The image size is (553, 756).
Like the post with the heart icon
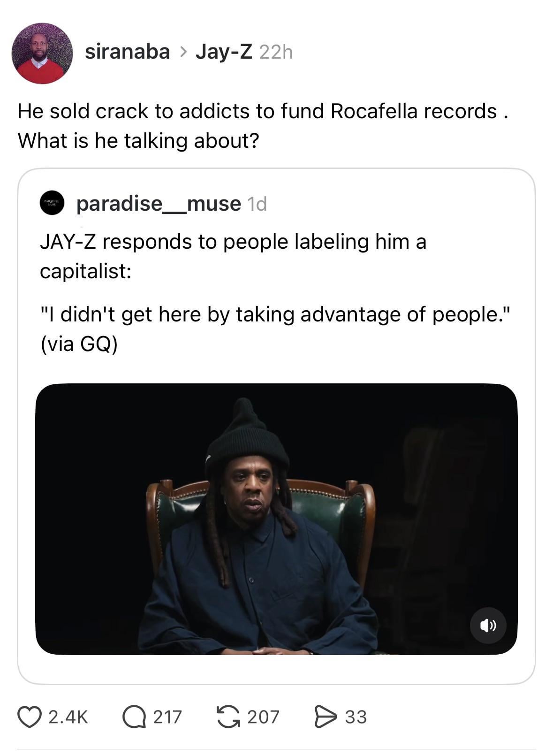click(x=29, y=717)
